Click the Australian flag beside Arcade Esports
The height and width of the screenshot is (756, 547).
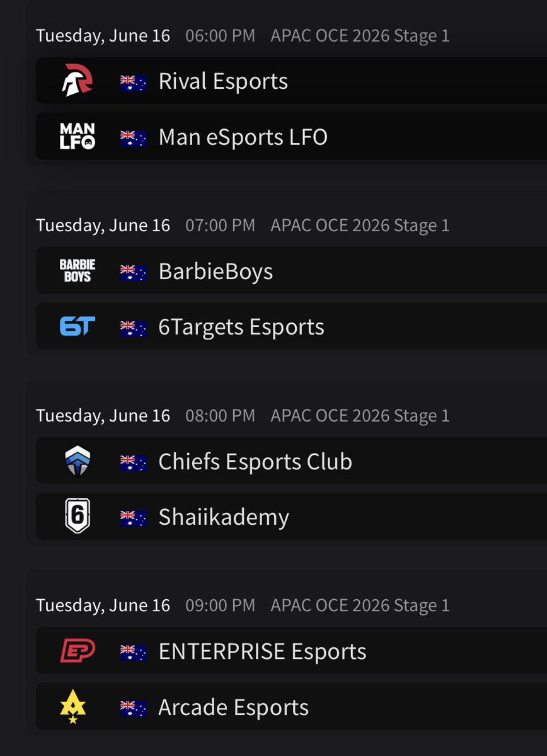click(x=134, y=708)
